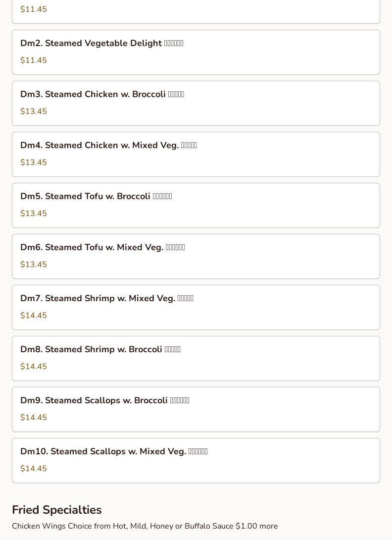Click the $13.45 price of Dm5 tofu broccoli
Viewport: 392px width, 540px height.
click(34, 214)
